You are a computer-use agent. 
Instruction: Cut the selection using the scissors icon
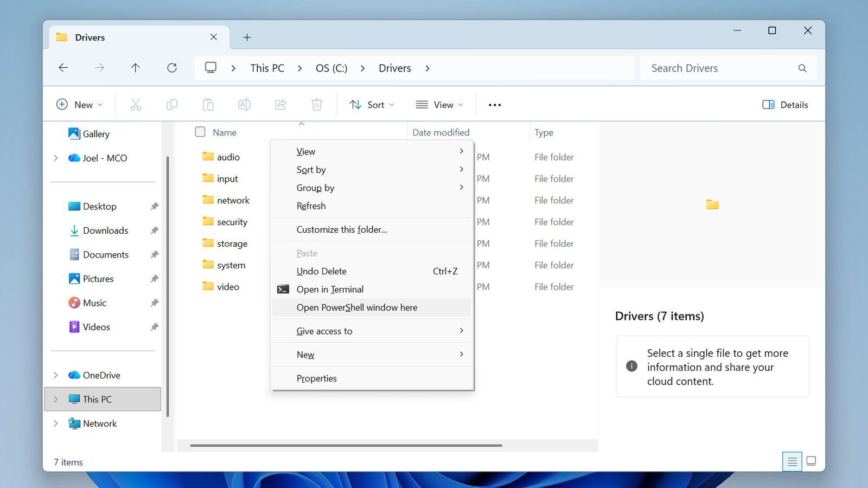pos(136,104)
